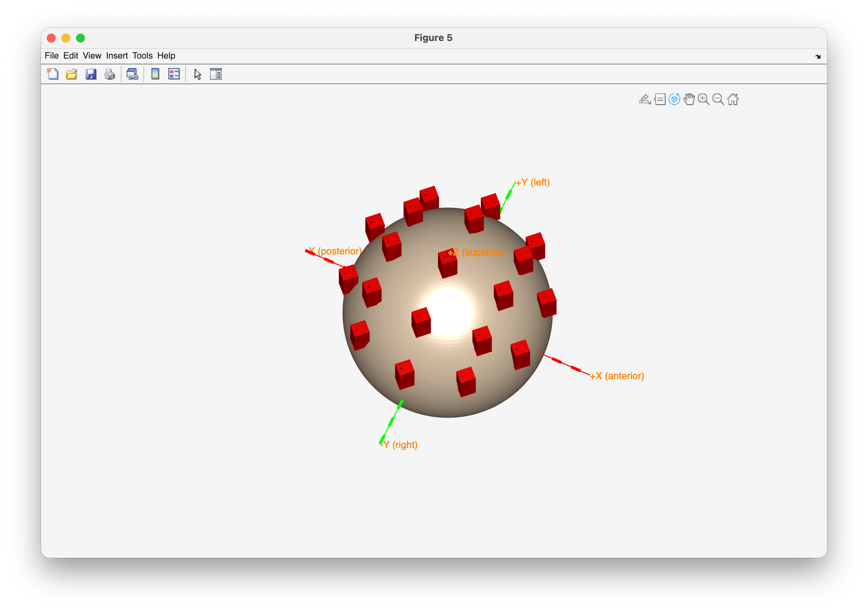Enable the Edit Plot arrow mode
Viewport: 868px width, 612px height.
[197, 74]
